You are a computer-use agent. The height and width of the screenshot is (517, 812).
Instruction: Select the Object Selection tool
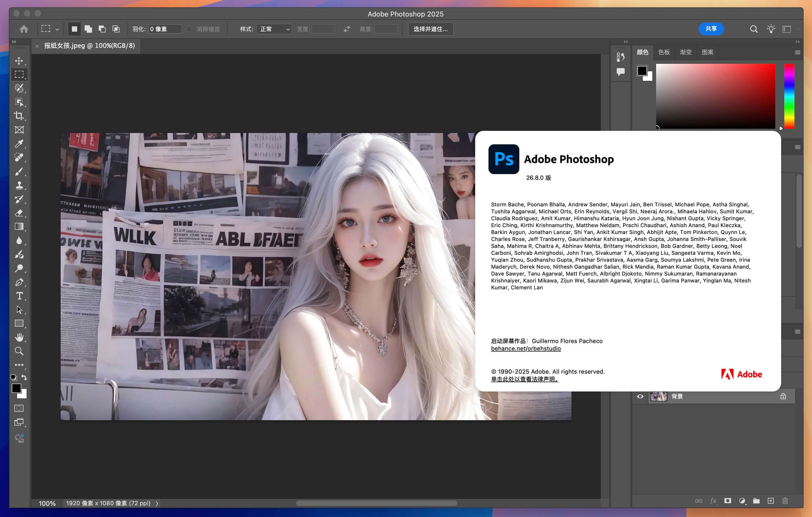[19, 102]
